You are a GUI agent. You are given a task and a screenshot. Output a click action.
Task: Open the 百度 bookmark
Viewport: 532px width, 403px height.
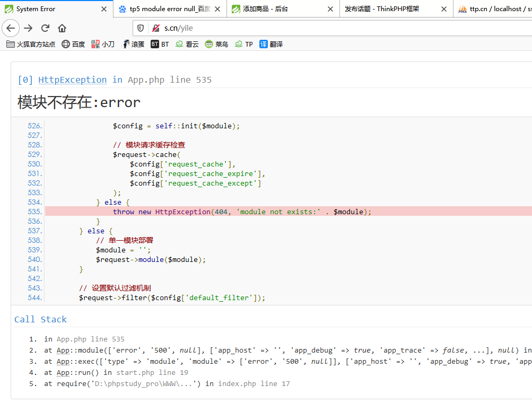[x=73, y=44]
